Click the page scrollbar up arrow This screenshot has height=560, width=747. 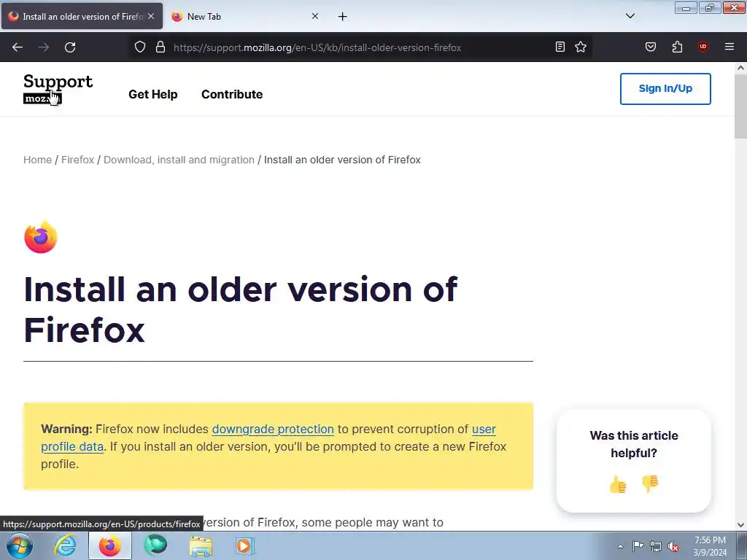pyautogui.click(x=740, y=68)
